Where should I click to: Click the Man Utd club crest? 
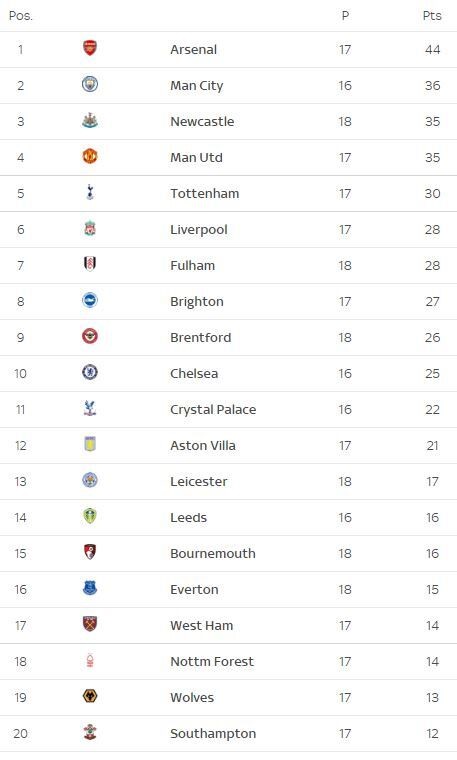90,156
